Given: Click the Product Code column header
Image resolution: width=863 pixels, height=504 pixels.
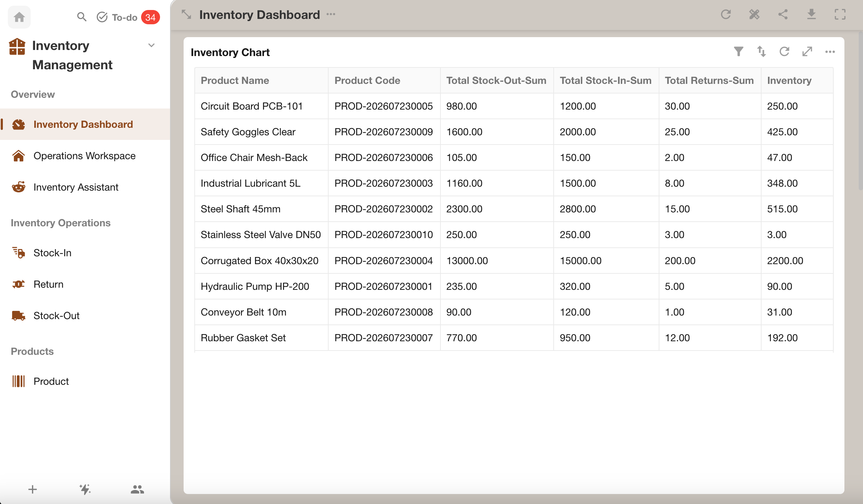Looking at the screenshot, I should tap(384, 80).
